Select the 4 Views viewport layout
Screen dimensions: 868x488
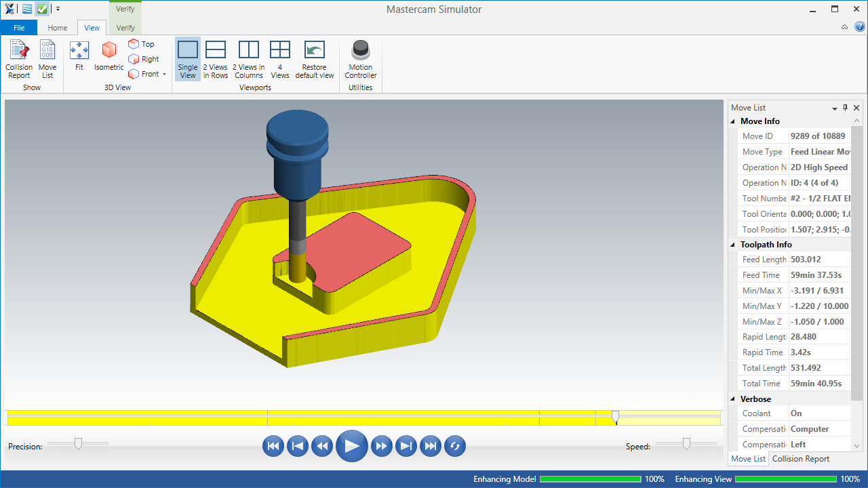pyautogui.click(x=279, y=58)
